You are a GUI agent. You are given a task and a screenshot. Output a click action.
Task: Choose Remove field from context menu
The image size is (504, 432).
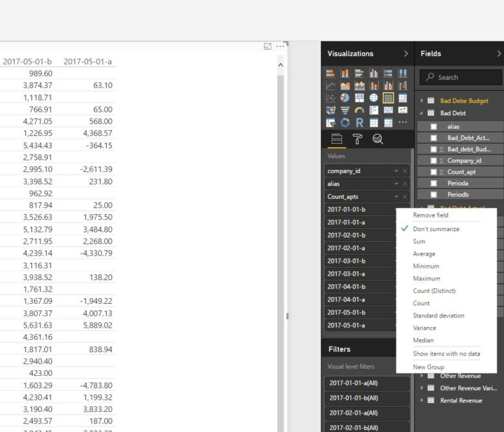coord(431,215)
